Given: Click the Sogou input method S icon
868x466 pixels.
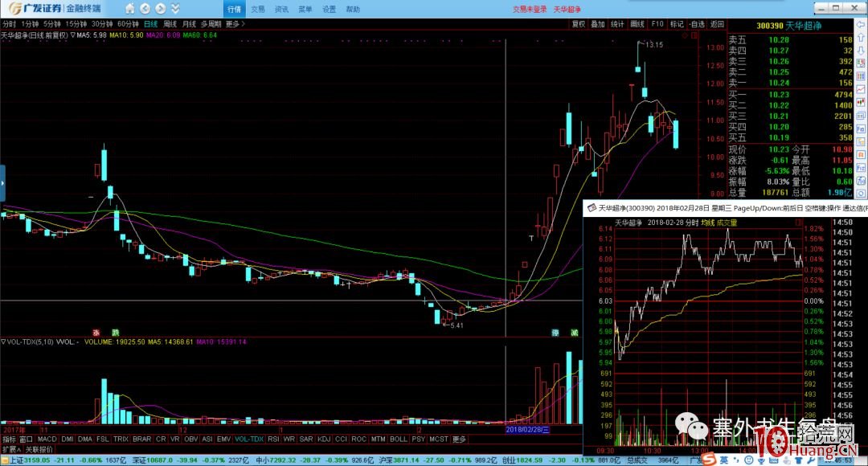Looking at the screenshot, I should pyautogui.click(x=710, y=460).
